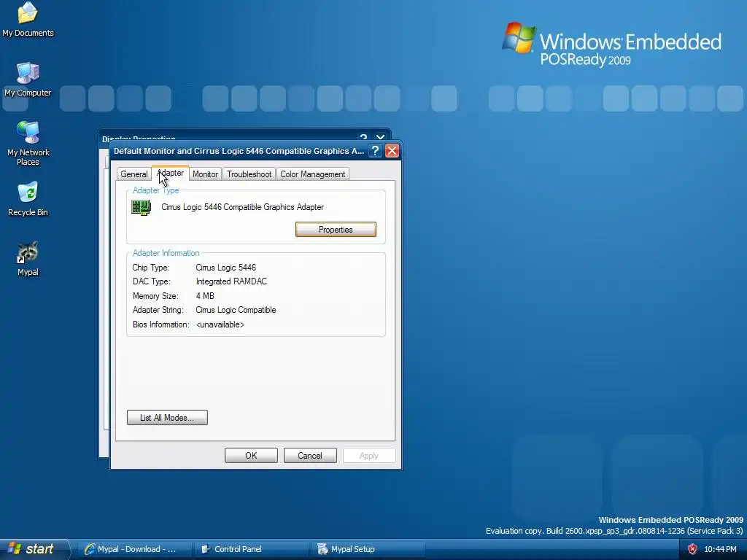Click the Bios Information: label

coord(161,324)
